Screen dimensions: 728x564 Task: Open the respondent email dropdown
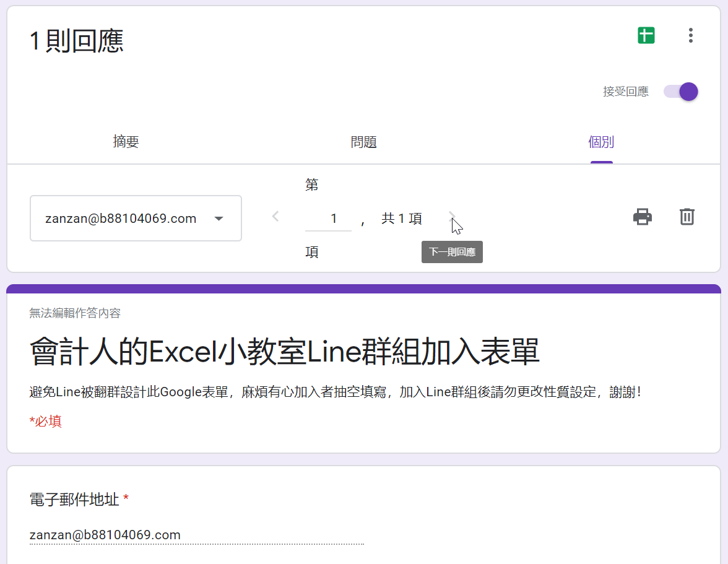(x=136, y=218)
